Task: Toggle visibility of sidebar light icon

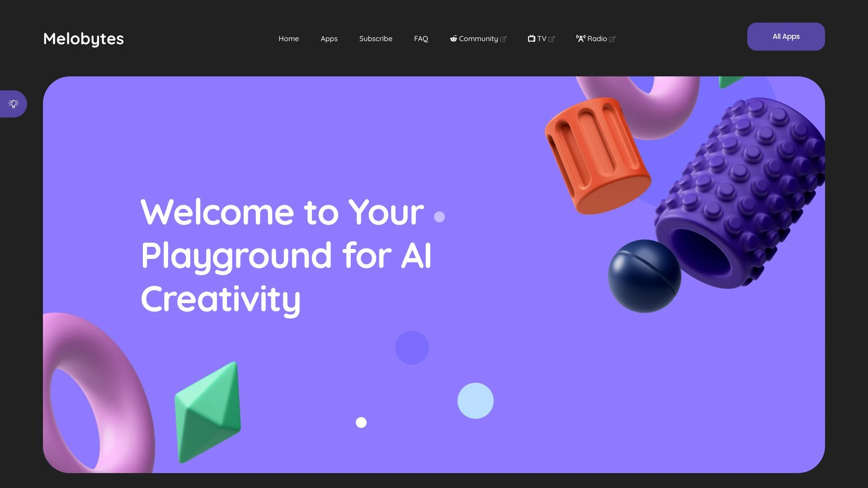Action: point(13,103)
